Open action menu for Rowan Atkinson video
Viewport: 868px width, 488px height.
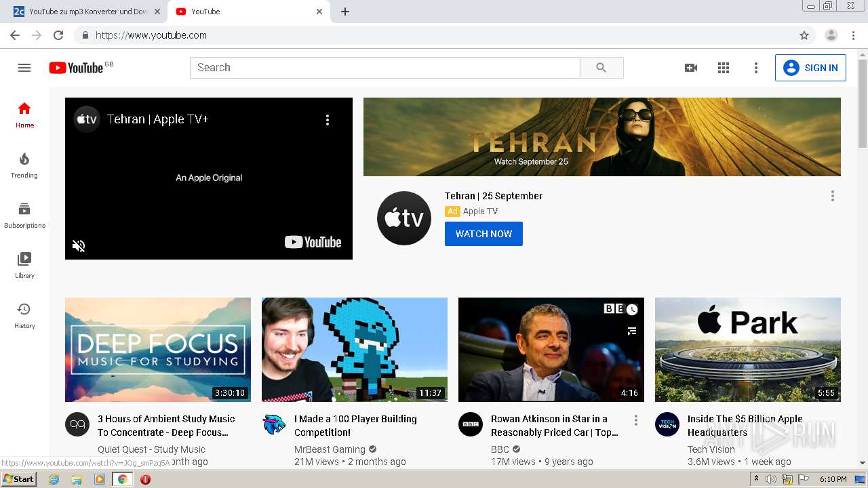[636, 420]
